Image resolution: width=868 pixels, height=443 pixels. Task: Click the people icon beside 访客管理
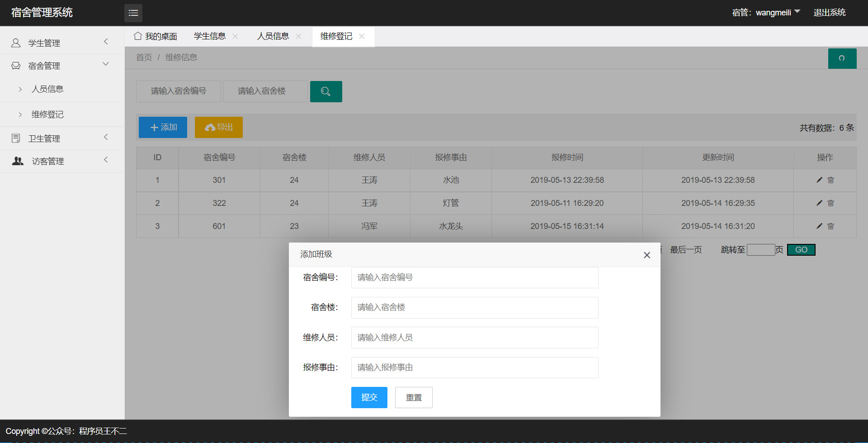tap(17, 161)
